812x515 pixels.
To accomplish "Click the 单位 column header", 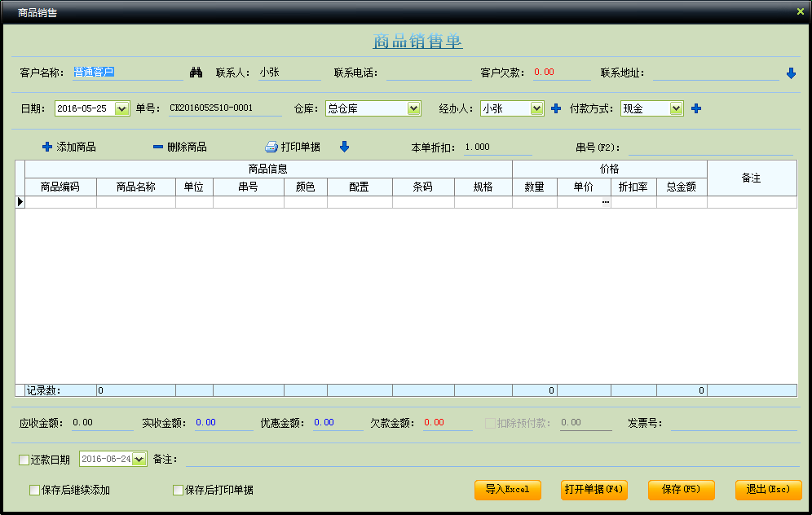I will 194,187.
